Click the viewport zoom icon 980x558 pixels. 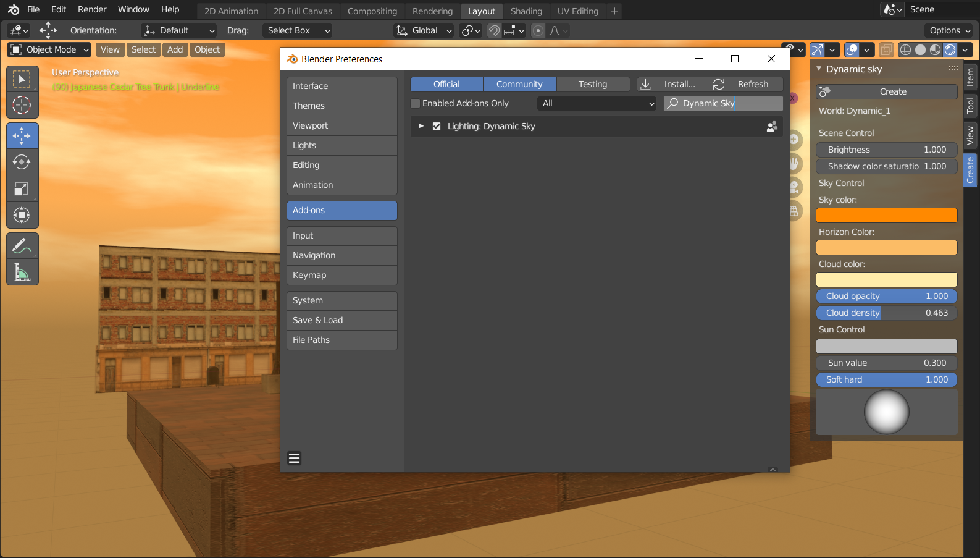(x=794, y=140)
